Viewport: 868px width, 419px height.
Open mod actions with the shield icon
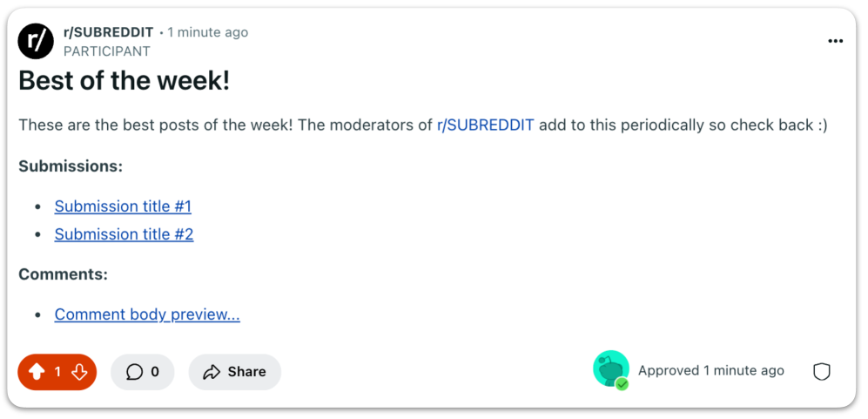click(821, 372)
